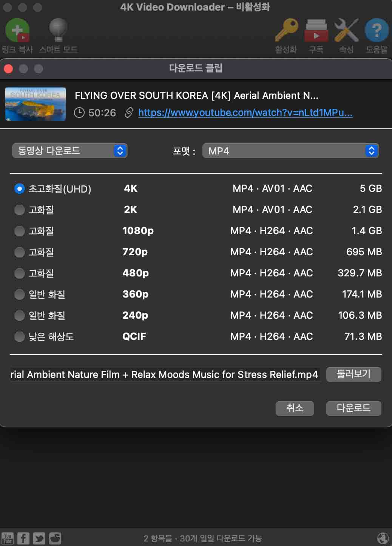Click the globe icon in status bar
This screenshot has width=392, height=546.
(383, 538)
